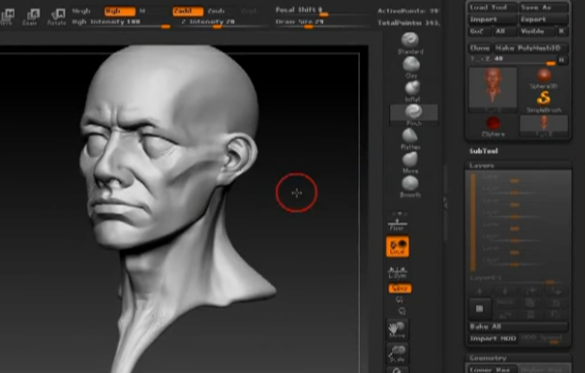
Task: Select the ZSphere tool
Action: point(493,126)
